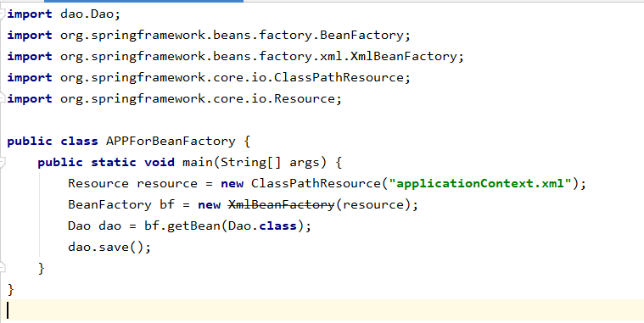The image size is (644, 323).
Task: Click the 'Dao.class' argument
Action: point(262,226)
